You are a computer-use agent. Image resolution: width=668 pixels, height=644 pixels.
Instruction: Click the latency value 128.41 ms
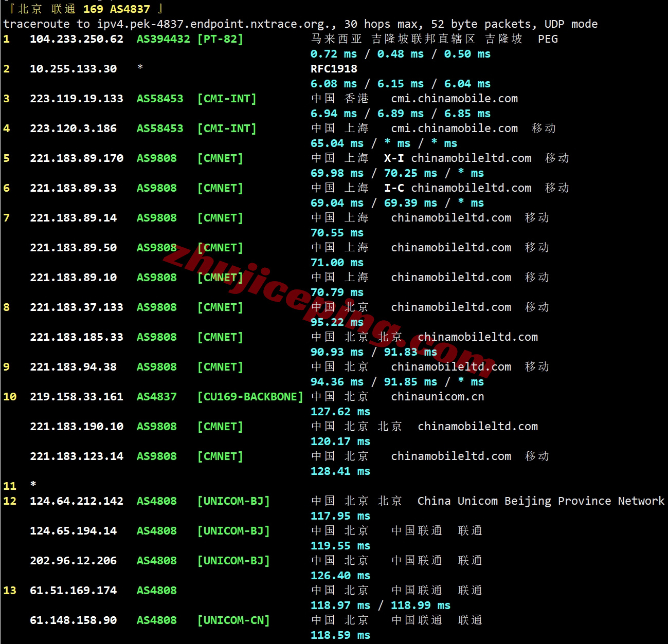pyautogui.click(x=340, y=471)
